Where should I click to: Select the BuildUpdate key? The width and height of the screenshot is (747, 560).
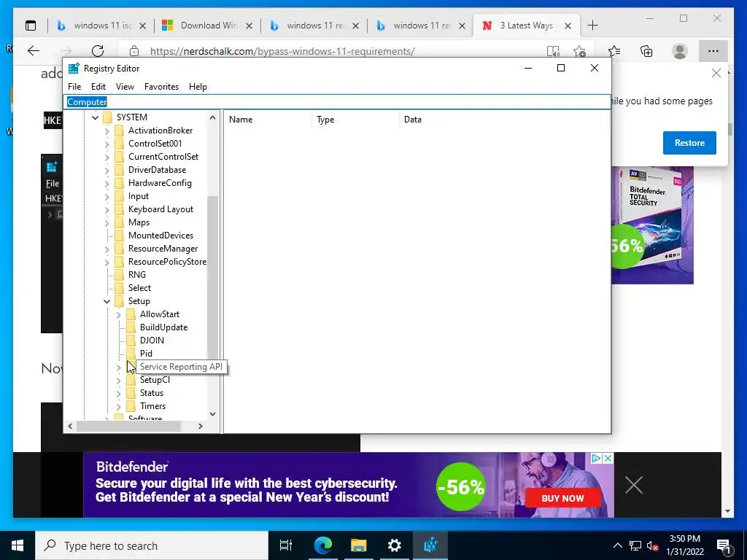[163, 327]
